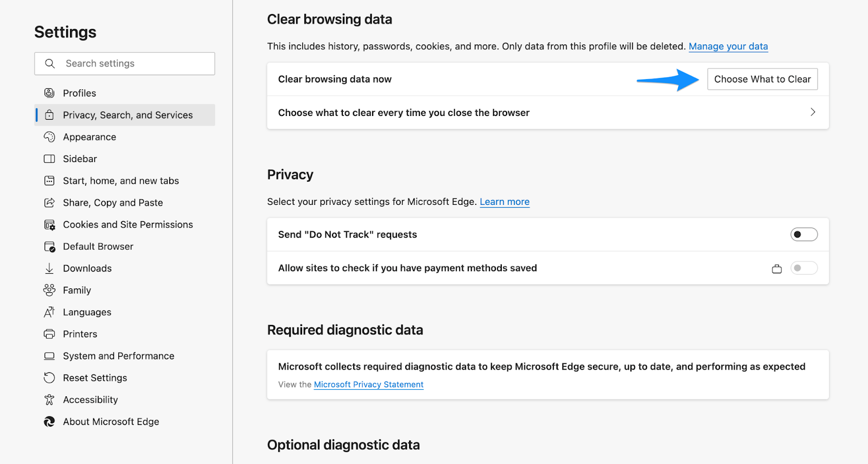The width and height of the screenshot is (868, 464).
Task: Click the Family people icon
Action: [x=49, y=290]
